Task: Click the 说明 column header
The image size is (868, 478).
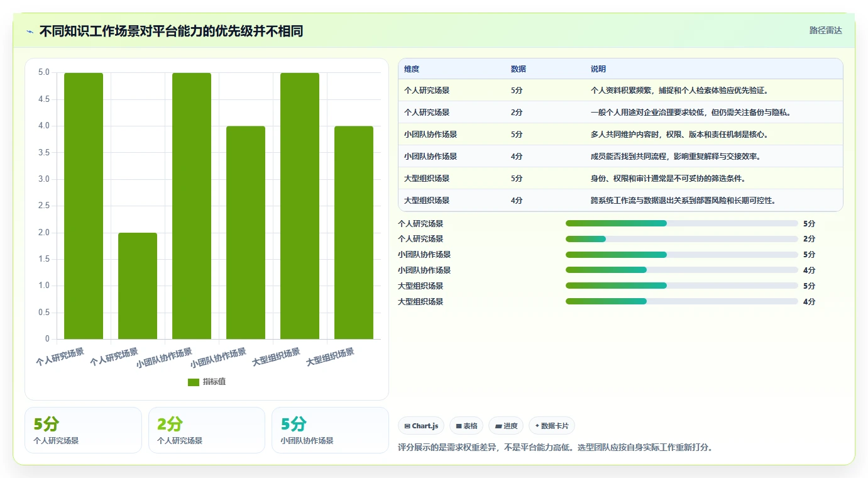Action: pos(598,69)
